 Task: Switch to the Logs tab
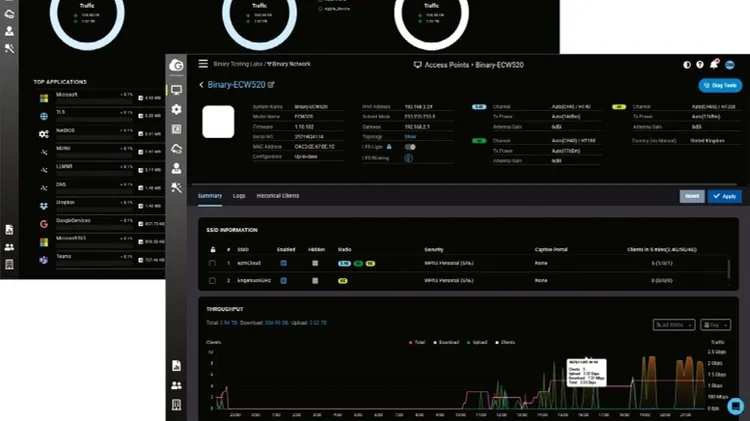click(x=239, y=196)
